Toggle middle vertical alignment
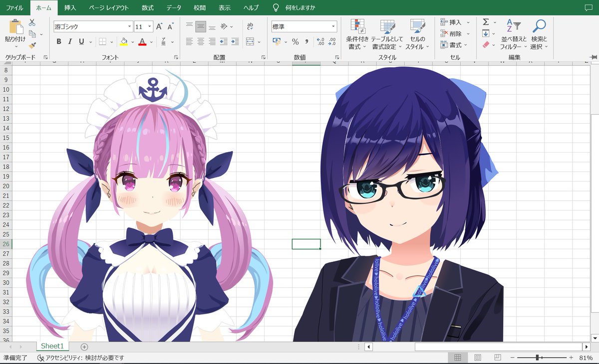 point(201,26)
